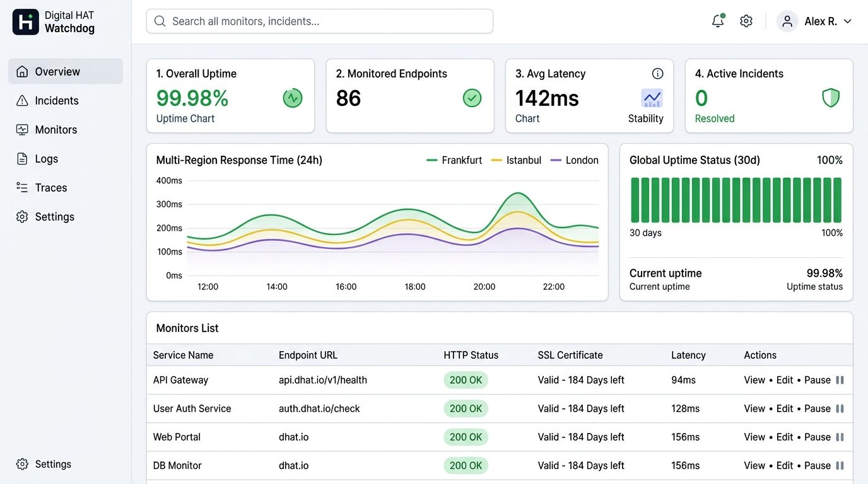Pause the Web Portal monitor icon
Image resolution: width=868 pixels, height=484 pixels.
840,437
